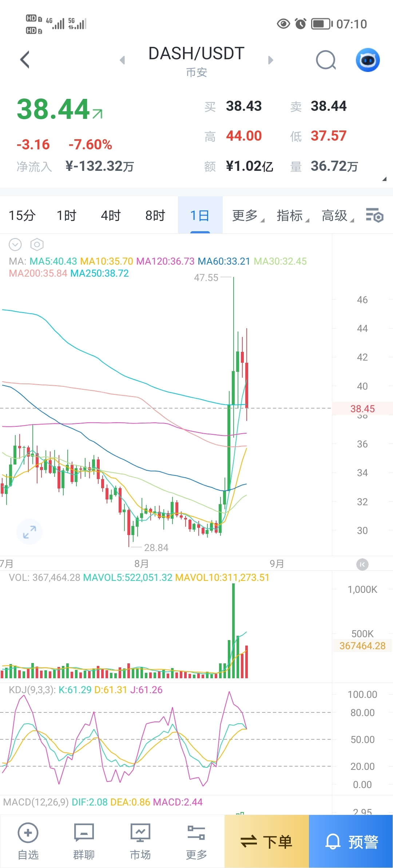Tap the 28.84 low-price annotation

pos(156,548)
